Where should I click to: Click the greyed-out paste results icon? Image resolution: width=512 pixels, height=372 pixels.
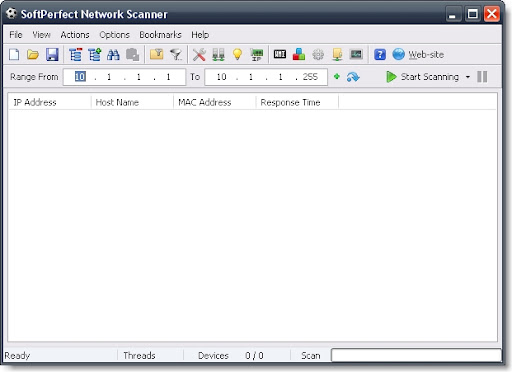(x=132, y=54)
